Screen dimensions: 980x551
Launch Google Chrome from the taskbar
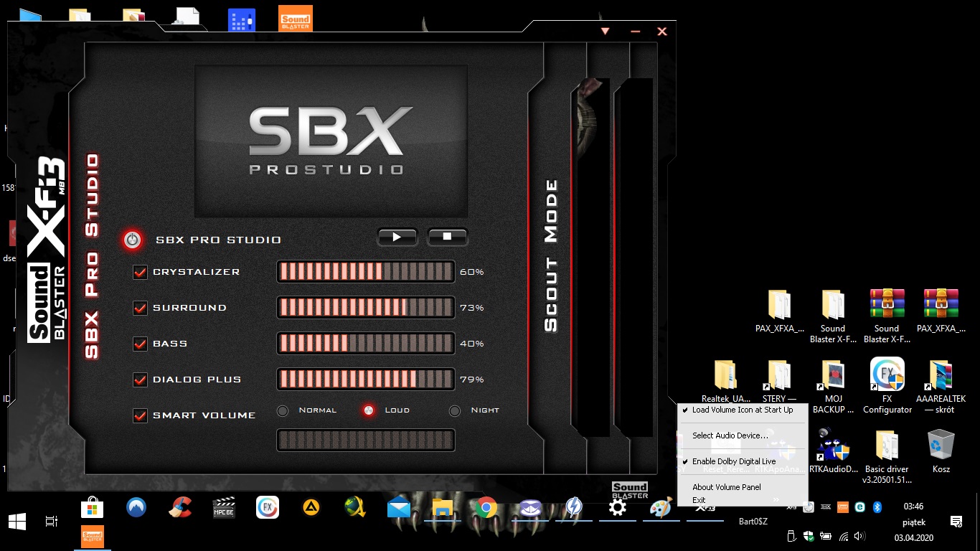[x=486, y=508]
